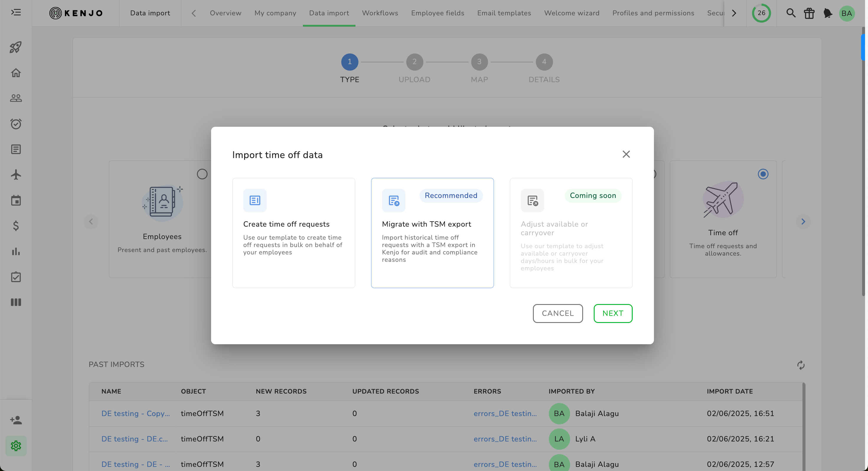Open the gift box icon in header
The height and width of the screenshot is (471, 868).
[x=809, y=13]
